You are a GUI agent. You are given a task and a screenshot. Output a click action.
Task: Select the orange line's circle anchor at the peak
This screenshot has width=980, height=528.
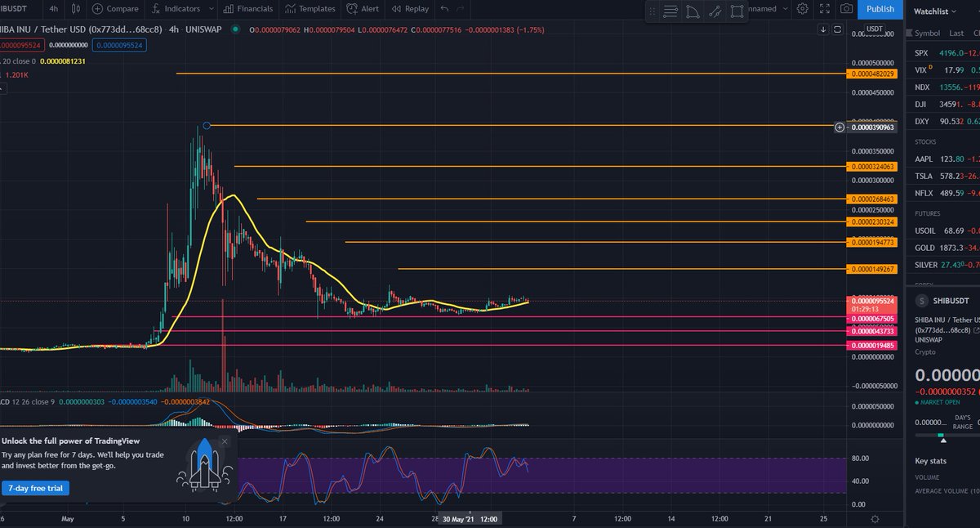point(207,125)
